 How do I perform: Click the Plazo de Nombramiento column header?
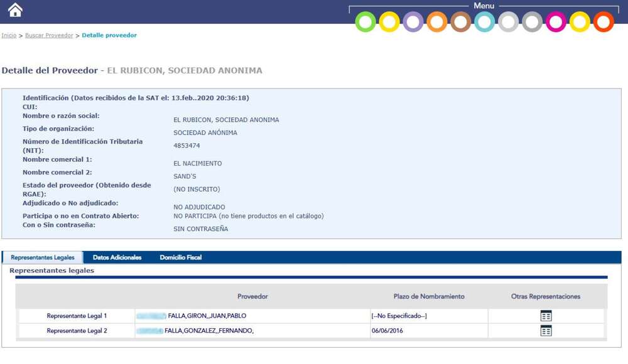[429, 297]
